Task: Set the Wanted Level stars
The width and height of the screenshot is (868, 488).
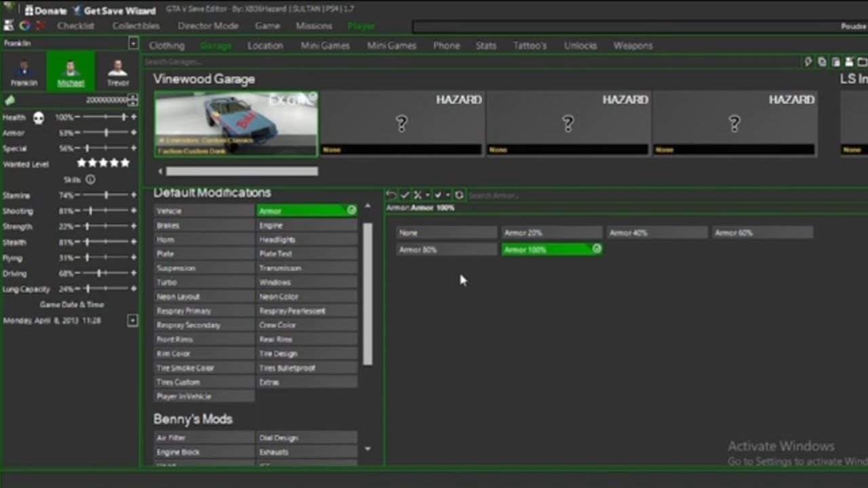Action: tap(103, 163)
